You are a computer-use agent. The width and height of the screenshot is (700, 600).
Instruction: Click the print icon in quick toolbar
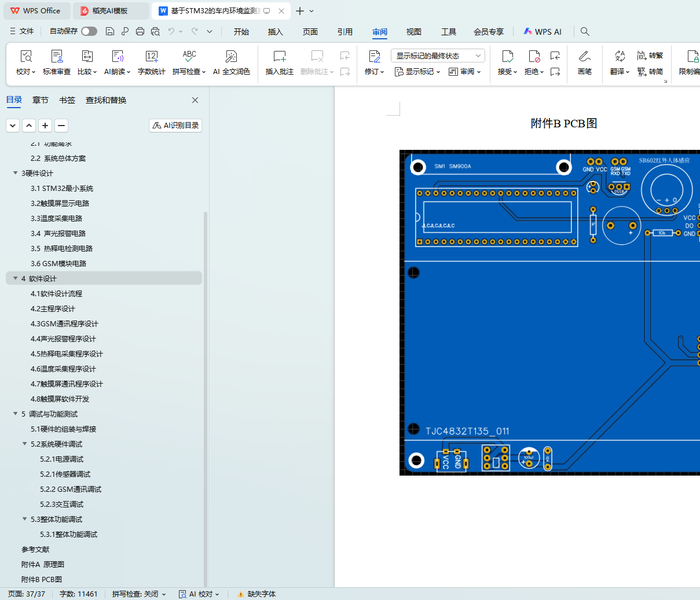click(x=140, y=31)
